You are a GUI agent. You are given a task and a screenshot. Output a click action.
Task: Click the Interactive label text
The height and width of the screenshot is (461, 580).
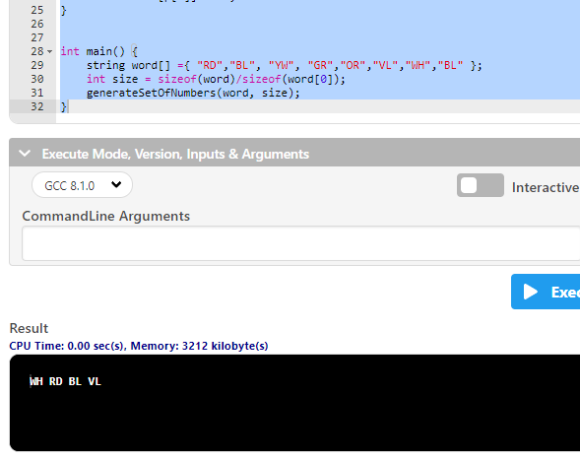click(x=546, y=187)
